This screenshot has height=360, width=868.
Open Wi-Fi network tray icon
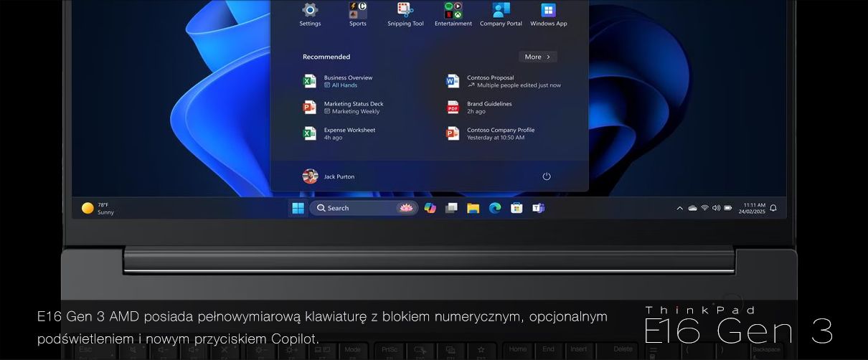[x=704, y=208]
